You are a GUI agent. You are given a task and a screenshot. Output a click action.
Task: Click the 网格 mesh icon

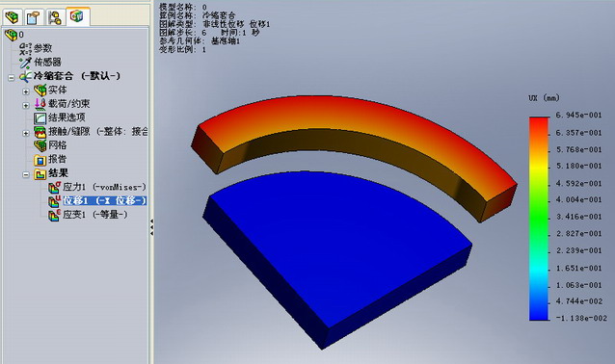(40, 145)
